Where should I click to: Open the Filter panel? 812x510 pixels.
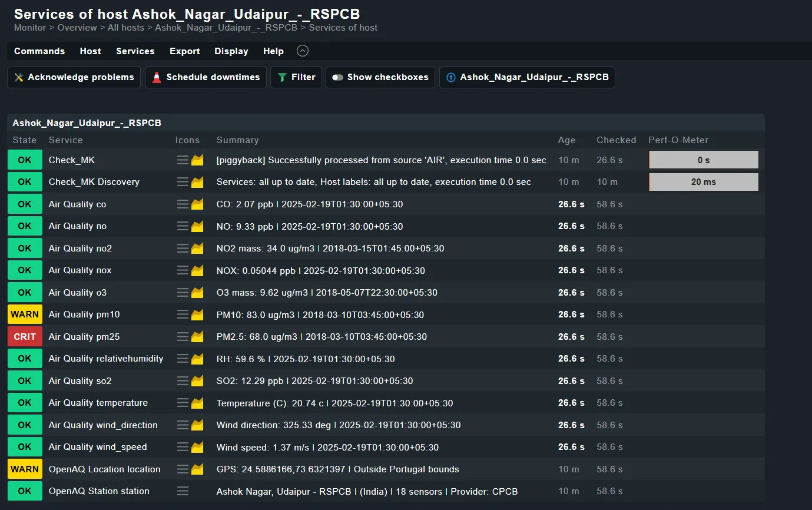click(x=296, y=77)
